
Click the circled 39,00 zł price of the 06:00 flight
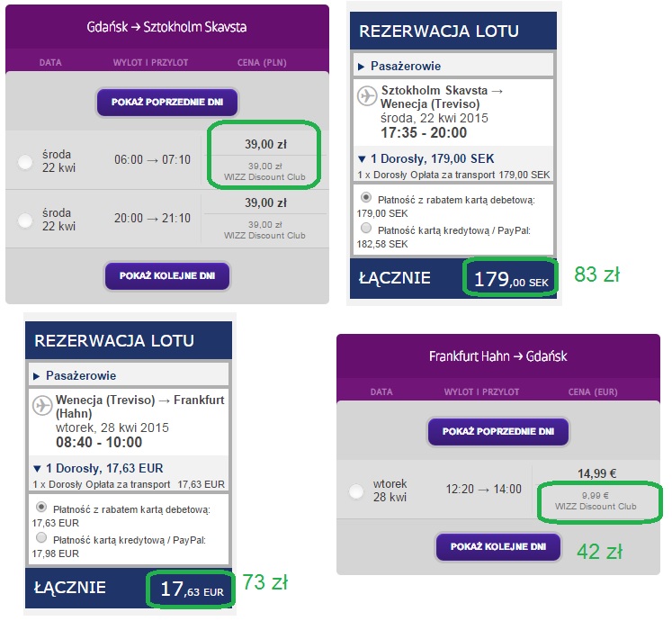[265, 145]
